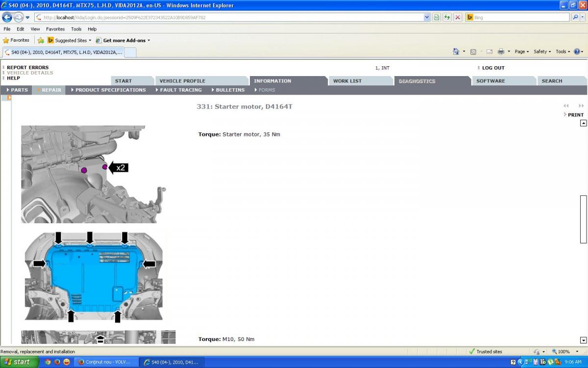Go back with the browser Back arrow
The height and width of the screenshot is (368, 588).
pyautogui.click(x=7, y=17)
